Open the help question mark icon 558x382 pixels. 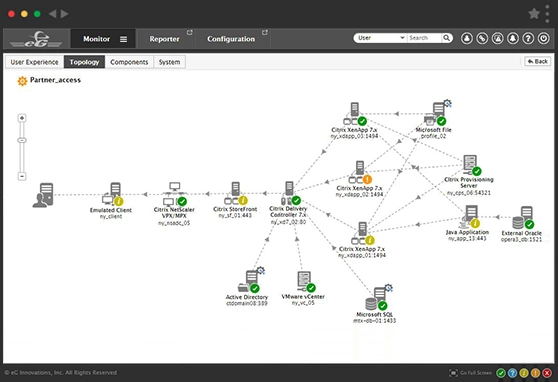pos(528,38)
